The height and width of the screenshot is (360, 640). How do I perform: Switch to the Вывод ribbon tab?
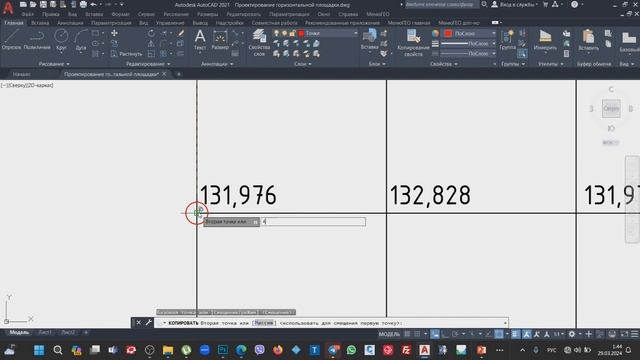200,23
